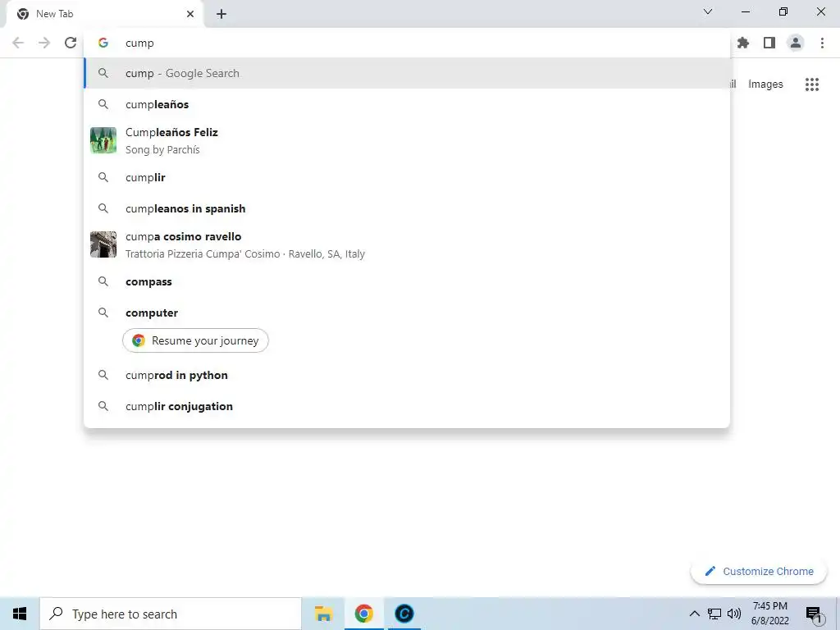Screen dimensions: 840x630
Task: Choose the 'cumpleaños' suggestion
Action: pyautogui.click(x=407, y=104)
